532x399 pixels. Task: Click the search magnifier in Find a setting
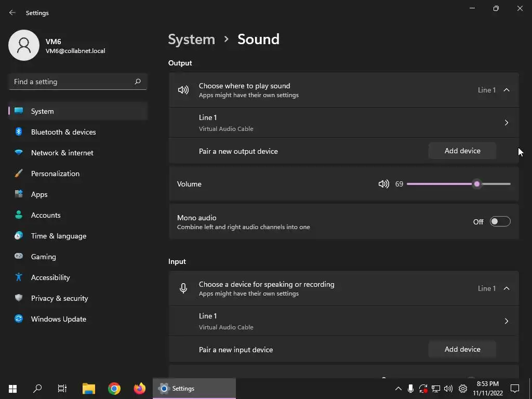[x=137, y=82]
